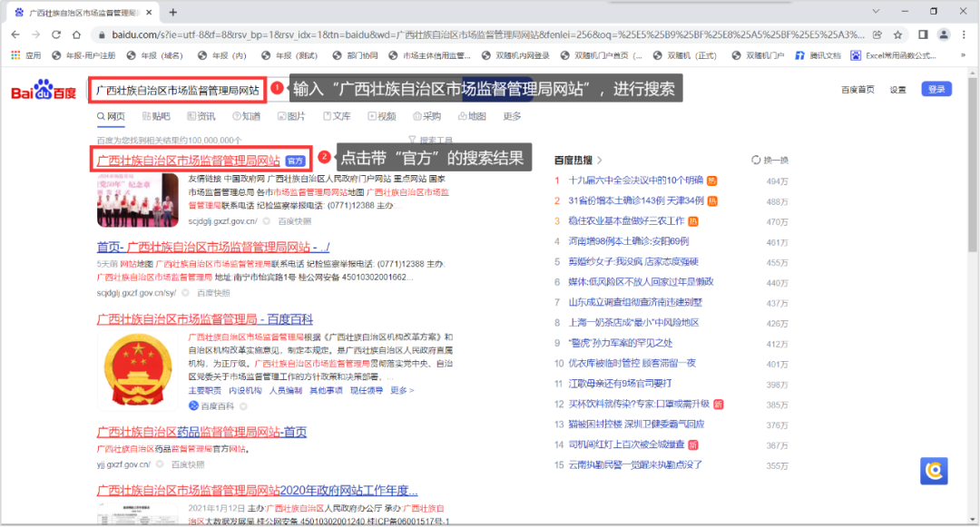Open the 内设机构 sub-link
The image size is (980, 527).
[x=245, y=390]
